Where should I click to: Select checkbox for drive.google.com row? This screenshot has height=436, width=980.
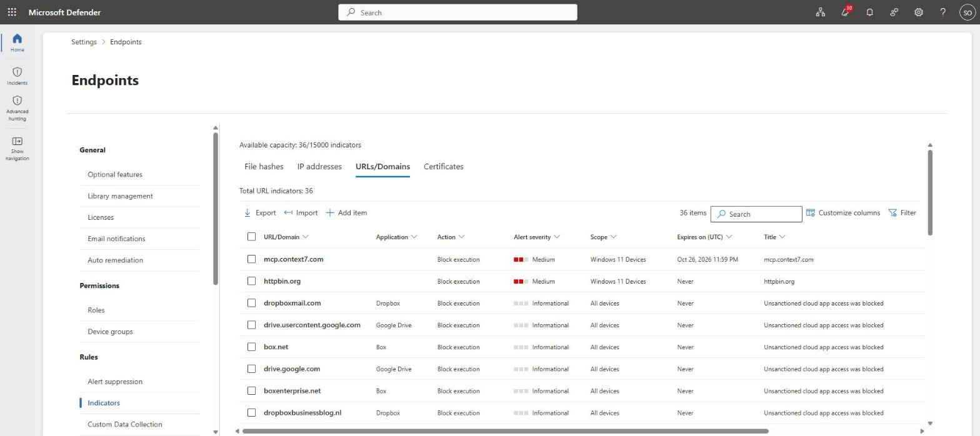tap(251, 369)
